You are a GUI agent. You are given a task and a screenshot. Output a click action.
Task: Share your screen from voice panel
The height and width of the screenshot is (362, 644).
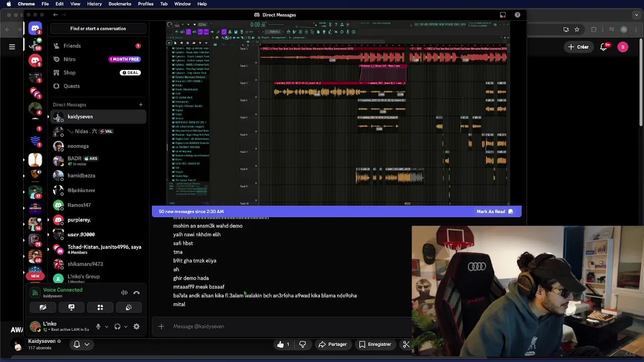coord(71,307)
